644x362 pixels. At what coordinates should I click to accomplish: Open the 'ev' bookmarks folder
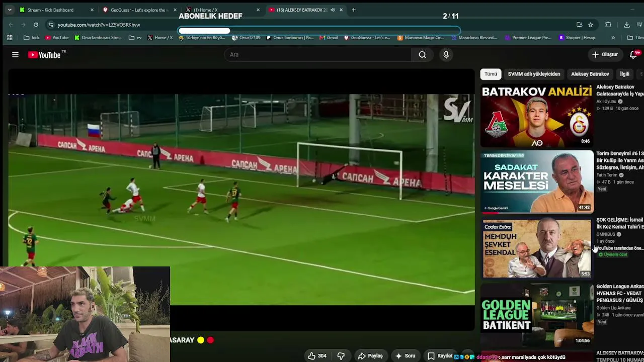click(135, 38)
